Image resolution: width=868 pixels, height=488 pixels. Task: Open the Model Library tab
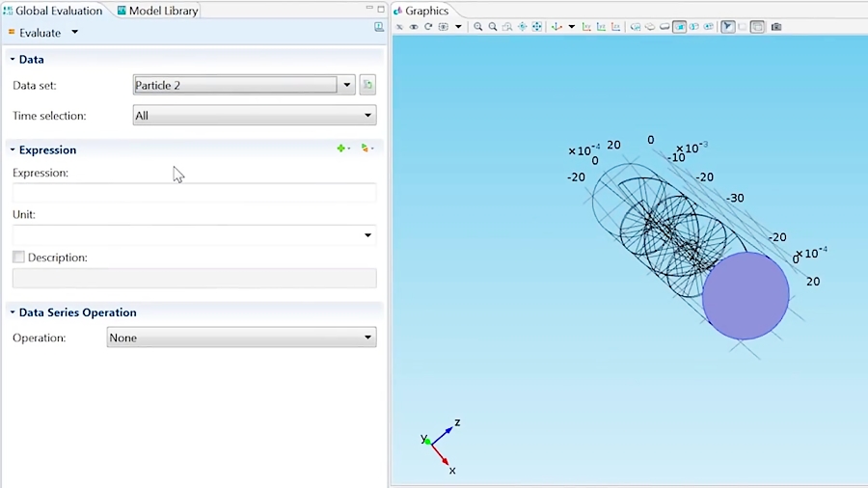(158, 11)
